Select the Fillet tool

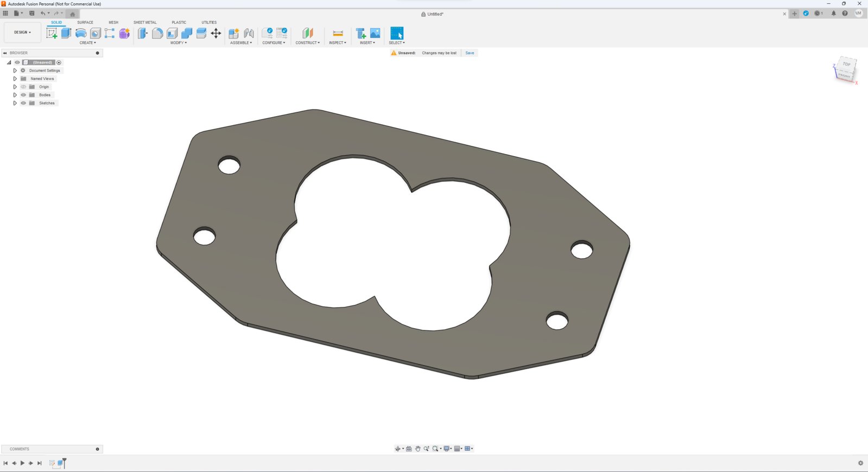tap(157, 33)
